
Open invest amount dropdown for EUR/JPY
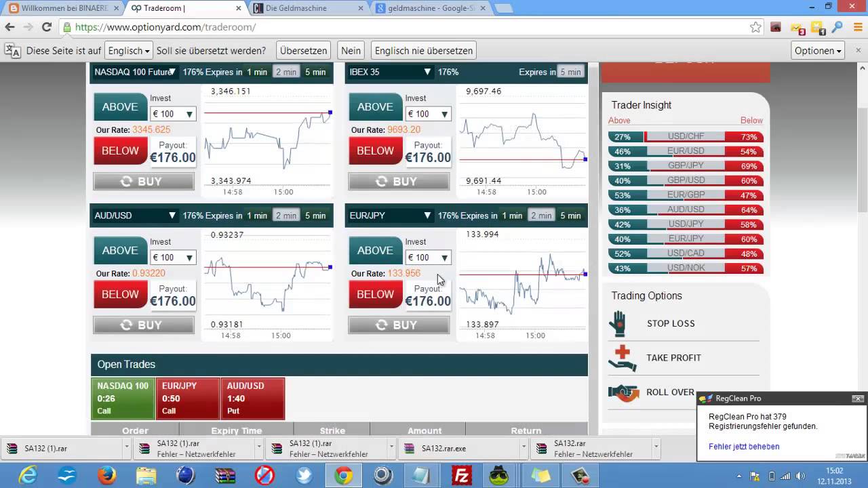[428, 258]
